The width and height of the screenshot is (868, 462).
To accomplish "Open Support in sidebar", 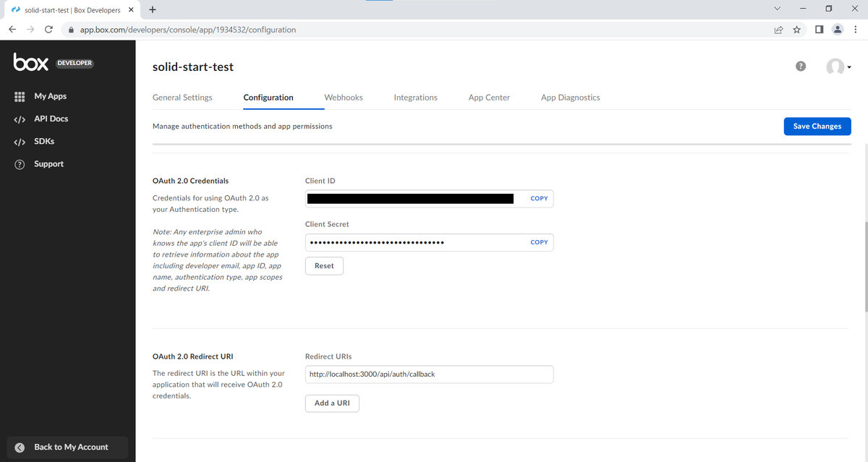I will 48,164.
